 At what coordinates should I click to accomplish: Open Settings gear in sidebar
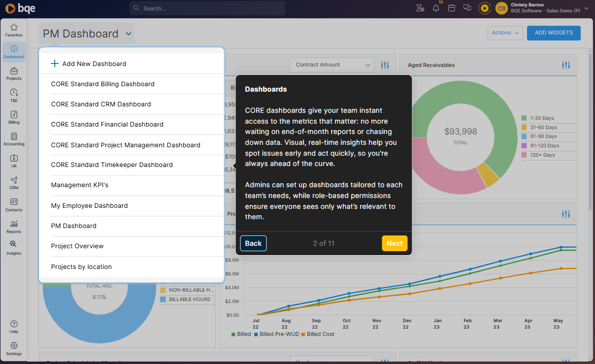point(14,349)
